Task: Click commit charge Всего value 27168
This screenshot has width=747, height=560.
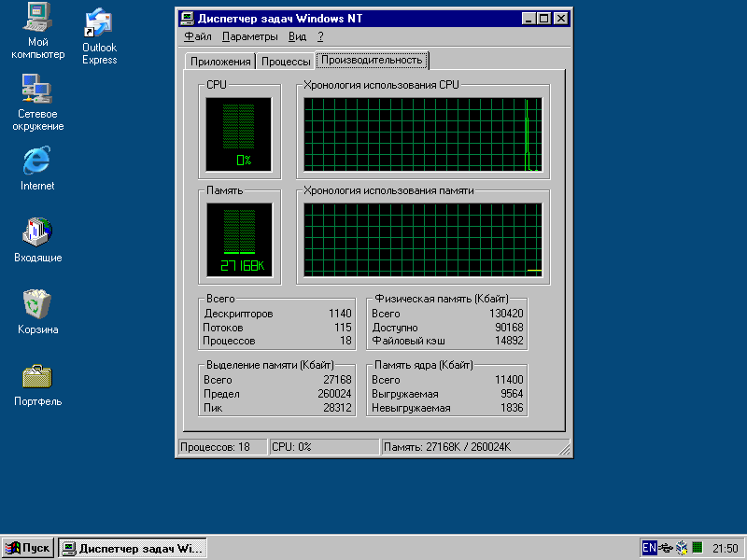Action: (337, 380)
